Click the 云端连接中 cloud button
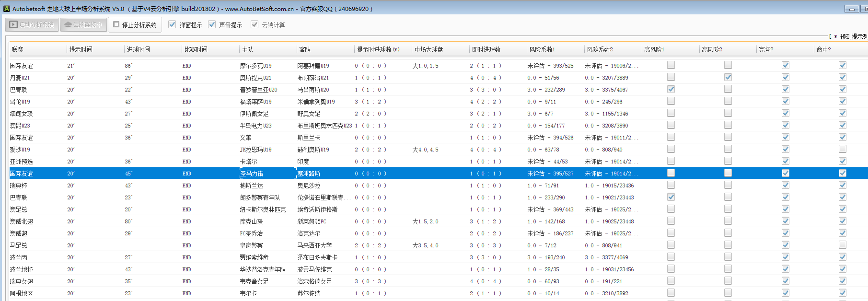This screenshot has height=301, width=868. coord(83,25)
